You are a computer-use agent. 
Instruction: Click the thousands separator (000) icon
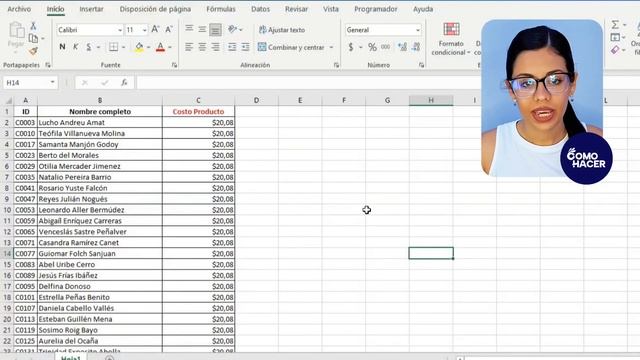[x=385, y=47]
